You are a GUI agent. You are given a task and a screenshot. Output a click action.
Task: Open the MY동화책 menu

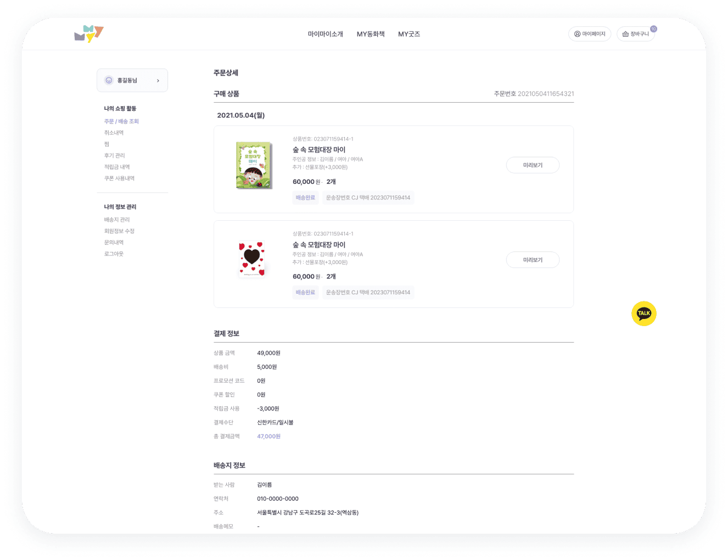371,34
